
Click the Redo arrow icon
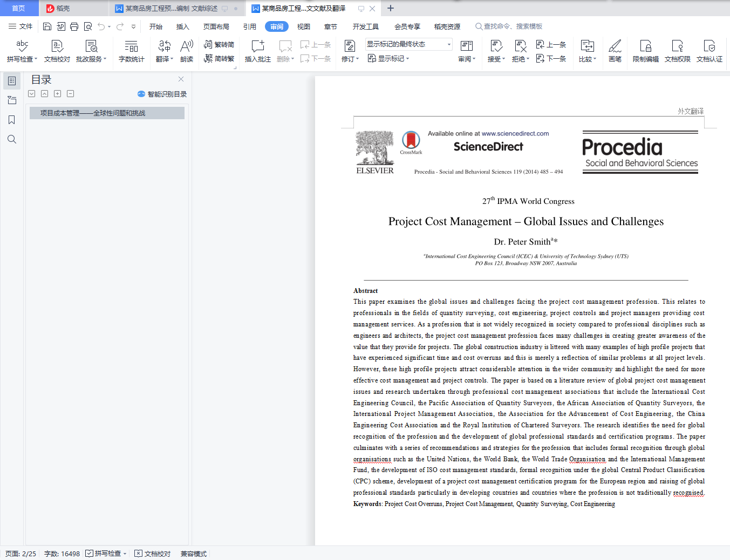(x=120, y=26)
